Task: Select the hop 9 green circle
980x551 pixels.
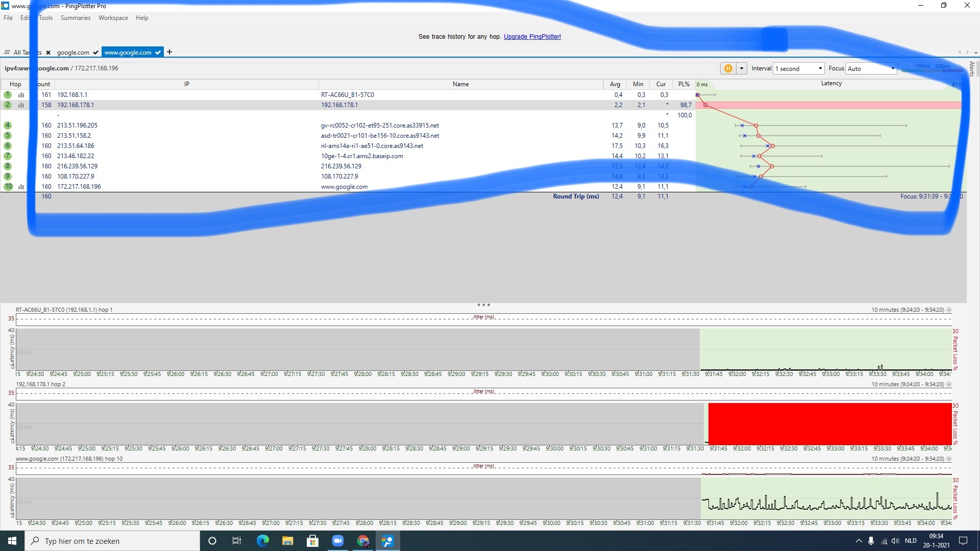Action: 8,177
